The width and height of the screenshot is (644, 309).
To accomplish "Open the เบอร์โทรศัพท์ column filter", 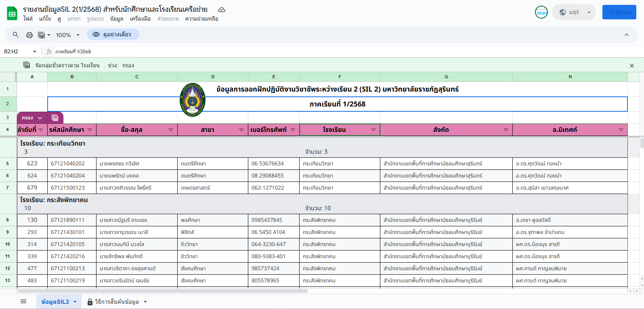I will [293, 130].
